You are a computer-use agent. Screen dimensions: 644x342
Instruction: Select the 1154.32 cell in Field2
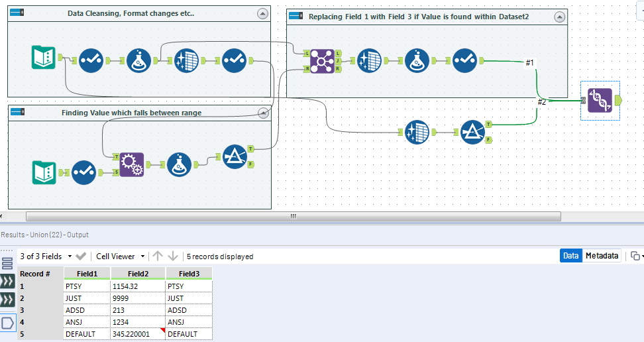(138, 286)
